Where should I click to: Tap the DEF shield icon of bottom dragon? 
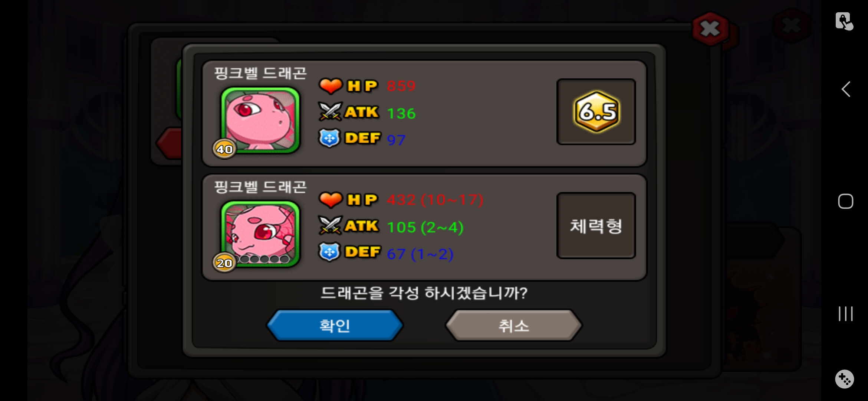329,252
